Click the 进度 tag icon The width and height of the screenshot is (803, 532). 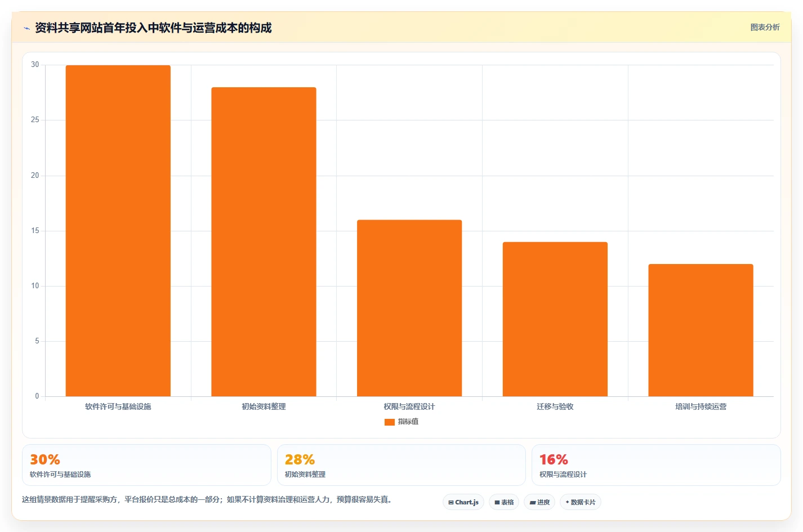(x=533, y=502)
